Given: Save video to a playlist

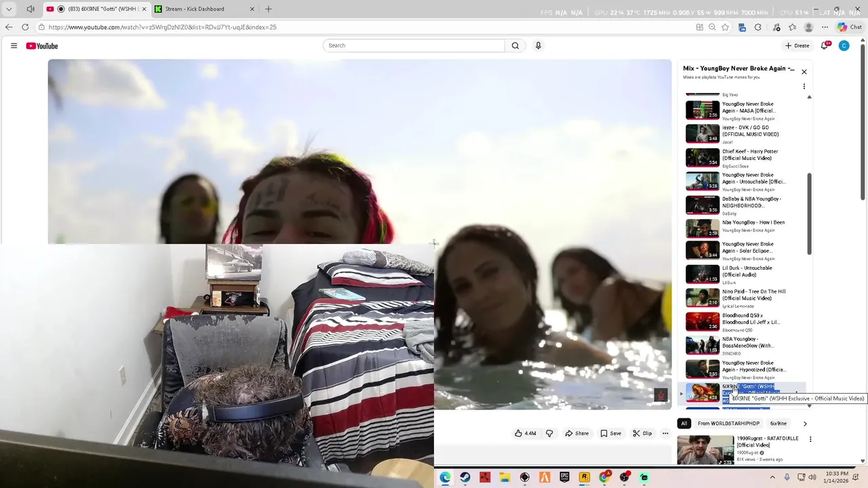Looking at the screenshot, I should tap(610, 433).
